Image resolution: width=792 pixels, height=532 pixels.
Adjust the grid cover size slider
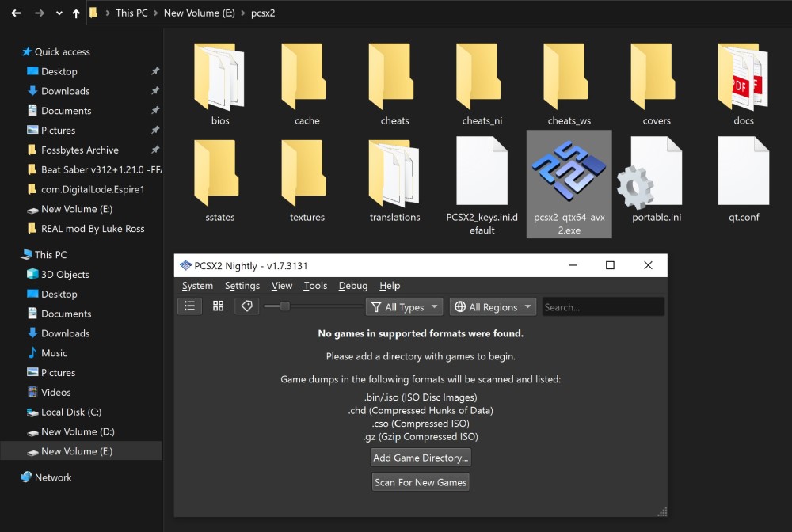click(x=285, y=306)
